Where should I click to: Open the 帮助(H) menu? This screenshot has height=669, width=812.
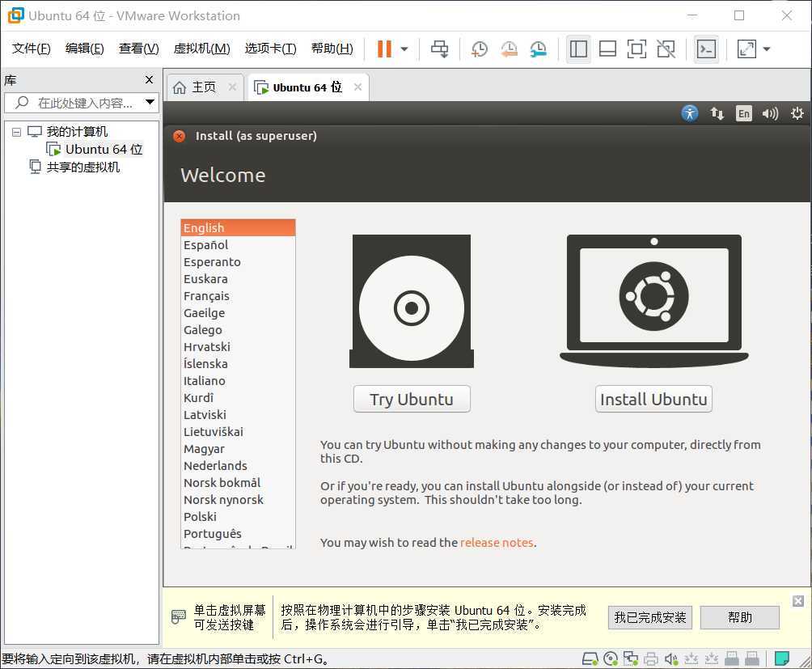332,49
